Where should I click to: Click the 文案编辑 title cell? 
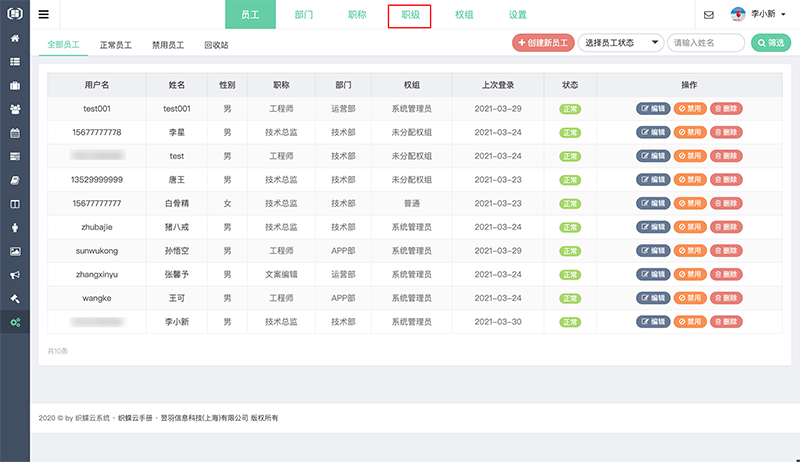coord(281,274)
